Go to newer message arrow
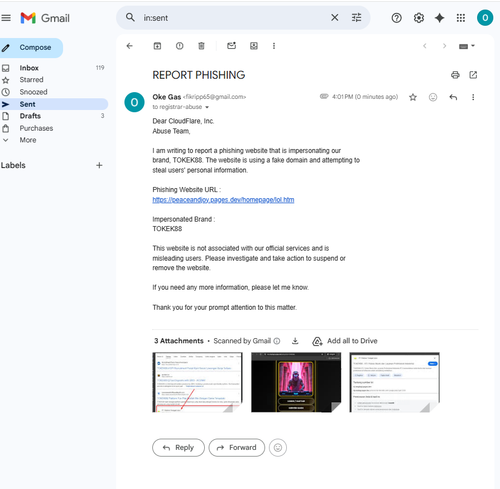 [425, 46]
